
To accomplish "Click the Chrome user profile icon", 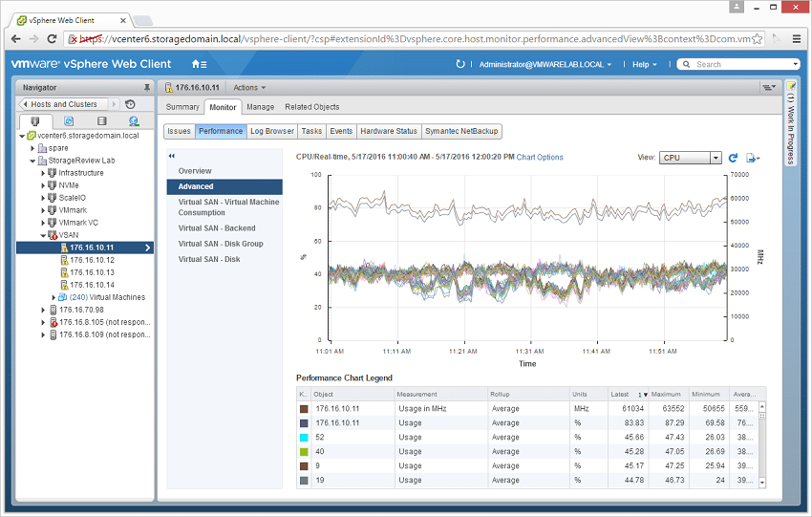I will (737, 7).
